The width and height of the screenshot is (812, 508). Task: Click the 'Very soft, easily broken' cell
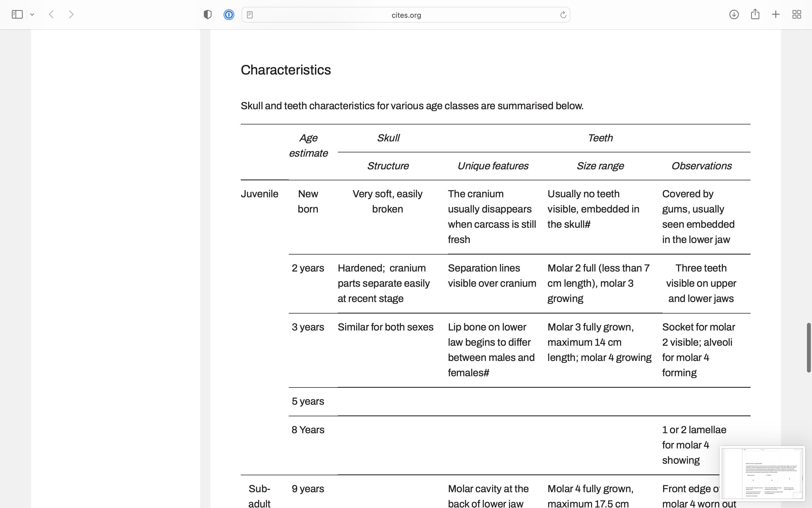click(388, 202)
